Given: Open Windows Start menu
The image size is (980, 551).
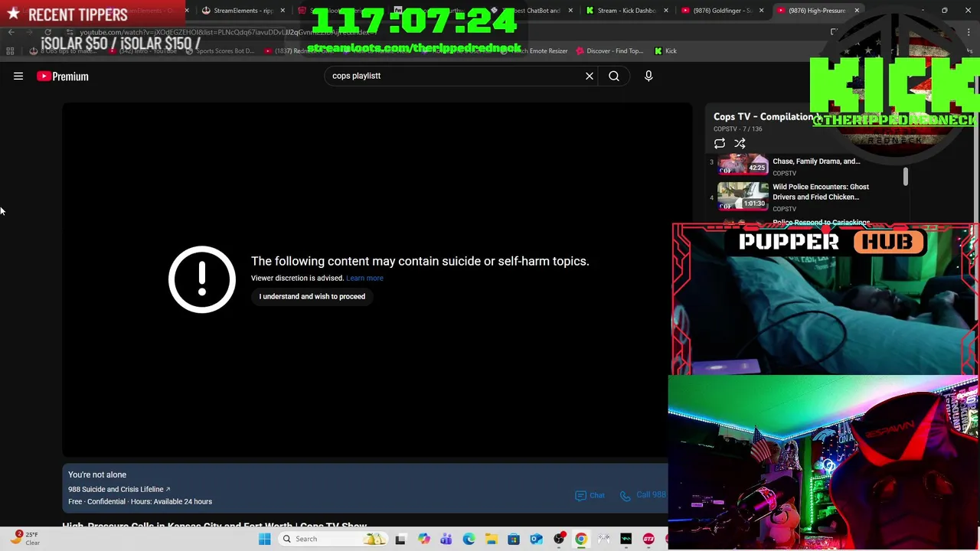Looking at the screenshot, I should 264,539.
